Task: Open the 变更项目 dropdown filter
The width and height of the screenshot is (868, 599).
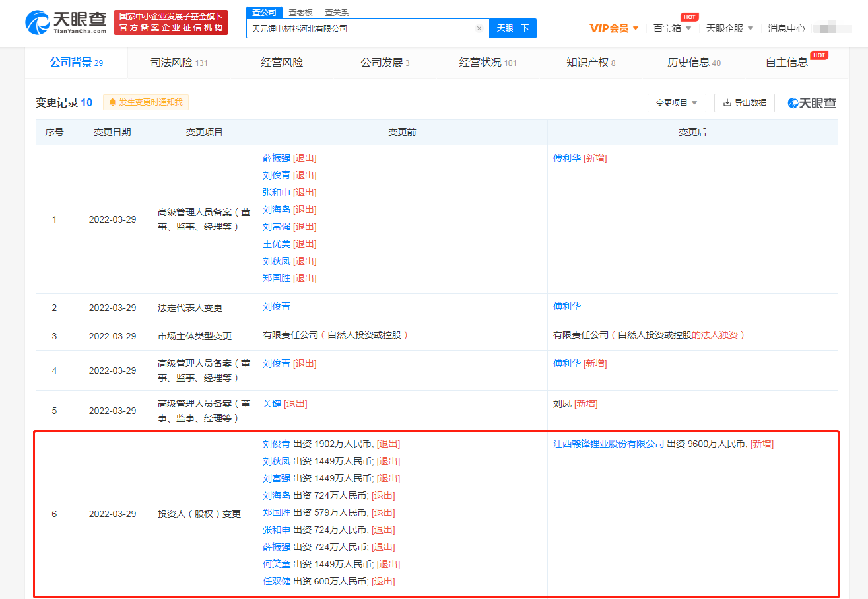Action: pos(677,103)
